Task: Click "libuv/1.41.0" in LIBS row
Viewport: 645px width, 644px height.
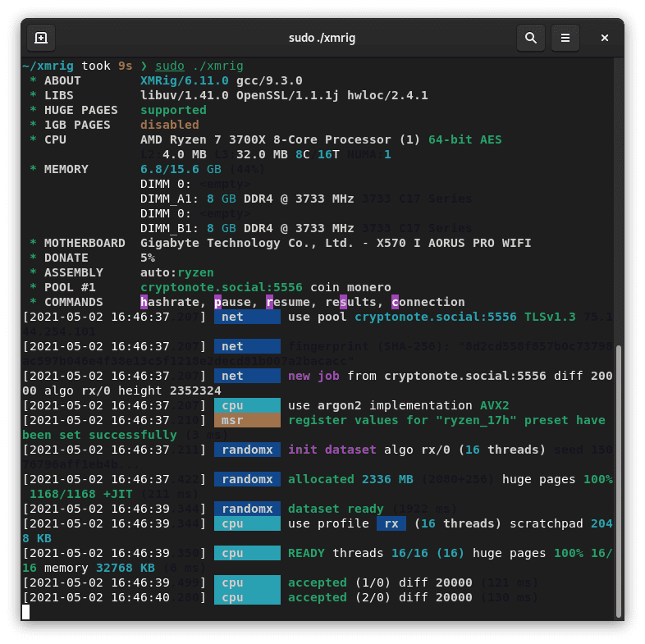Action: 185,95
